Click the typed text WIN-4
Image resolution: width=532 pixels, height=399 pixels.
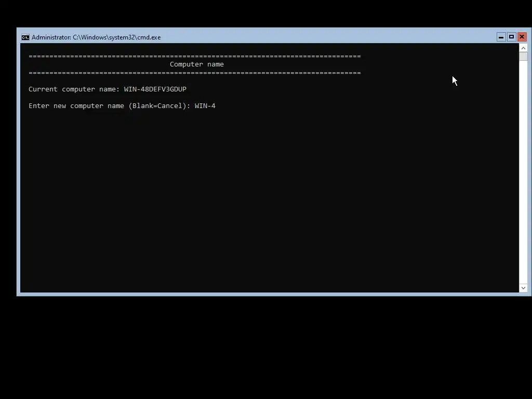click(205, 106)
